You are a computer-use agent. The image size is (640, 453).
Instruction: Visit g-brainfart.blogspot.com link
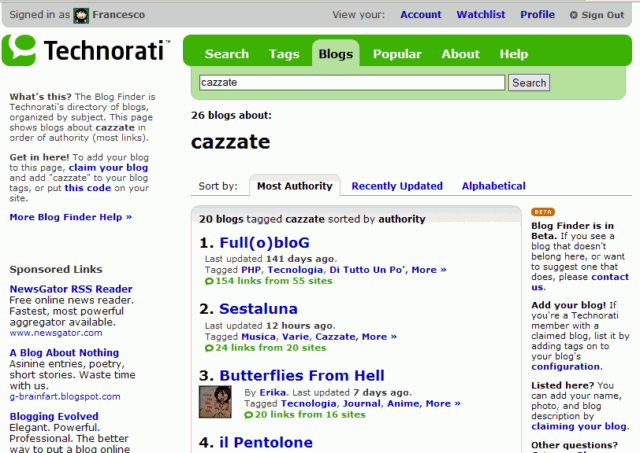click(x=65, y=397)
